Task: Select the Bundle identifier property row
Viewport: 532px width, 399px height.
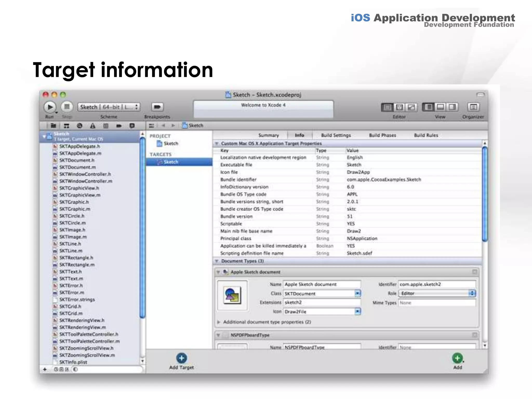Action: [x=347, y=180]
